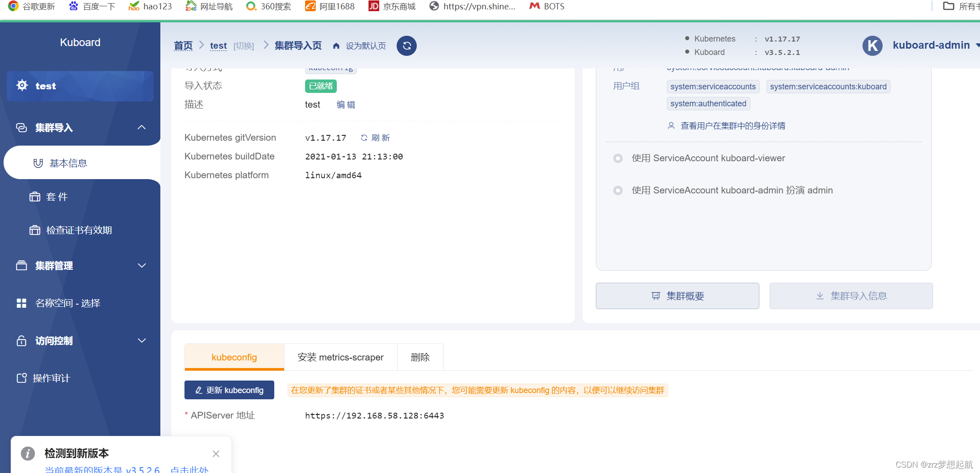This screenshot has height=473, width=980.
Task: Select ServiceAccount kuboard-viewer option
Action: click(618, 158)
